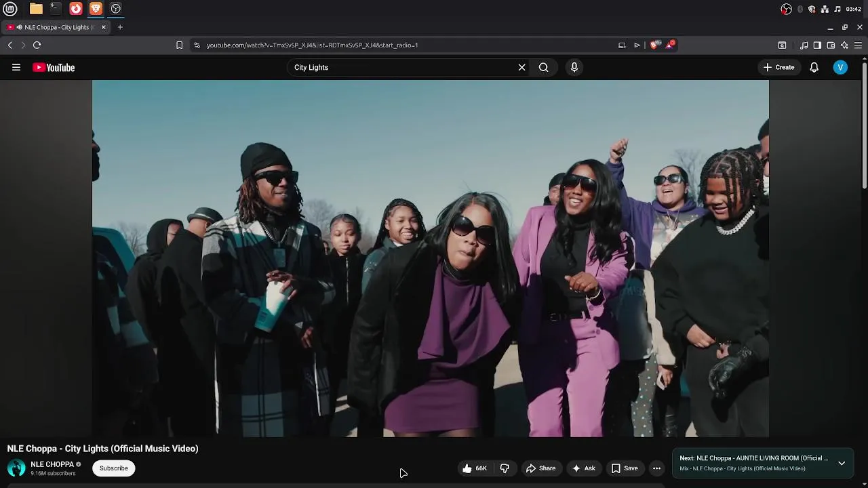This screenshot has width=868, height=488.
Task: Open the file manager from the panel
Action: 36,9
